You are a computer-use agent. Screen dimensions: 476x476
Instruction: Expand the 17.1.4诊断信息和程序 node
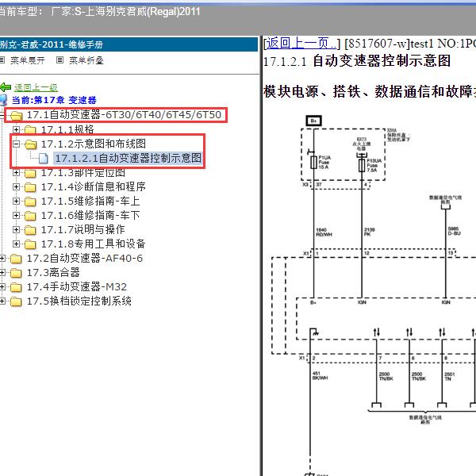(x=16, y=186)
